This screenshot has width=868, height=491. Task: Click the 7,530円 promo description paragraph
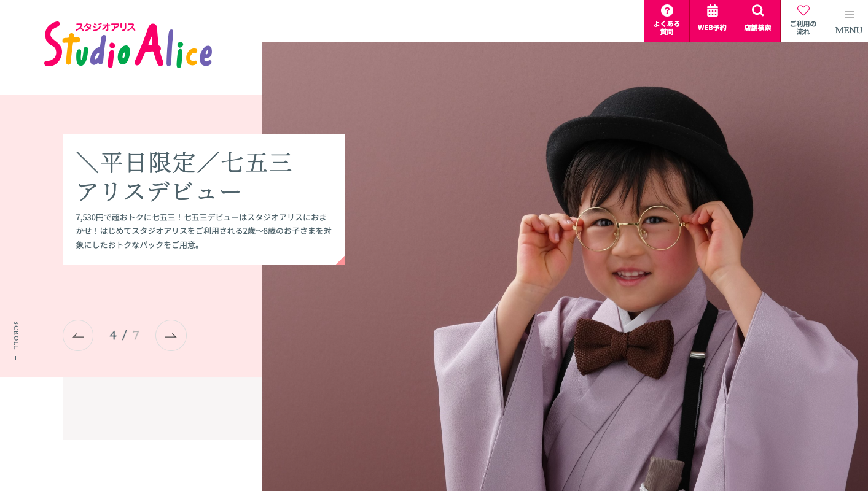[x=203, y=231]
